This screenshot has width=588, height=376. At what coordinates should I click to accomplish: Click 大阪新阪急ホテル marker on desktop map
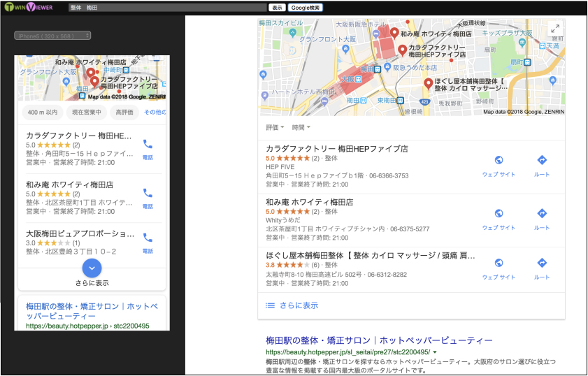tap(376, 34)
